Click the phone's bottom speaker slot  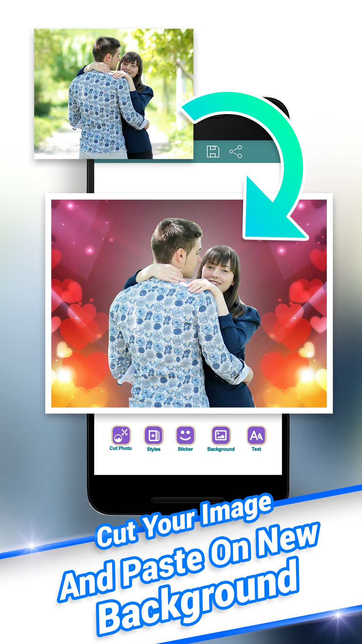pyautogui.click(x=188, y=499)
